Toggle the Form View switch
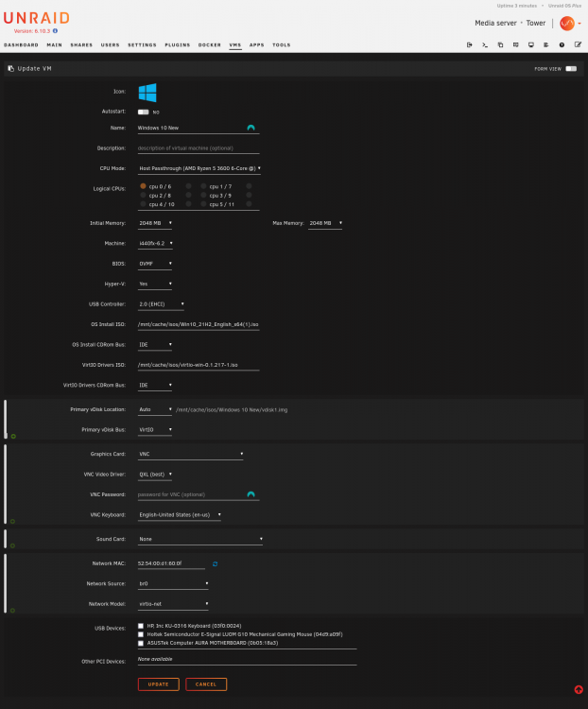Image resolution: width=588 pixels, height=709 pixels. [571, 69]
